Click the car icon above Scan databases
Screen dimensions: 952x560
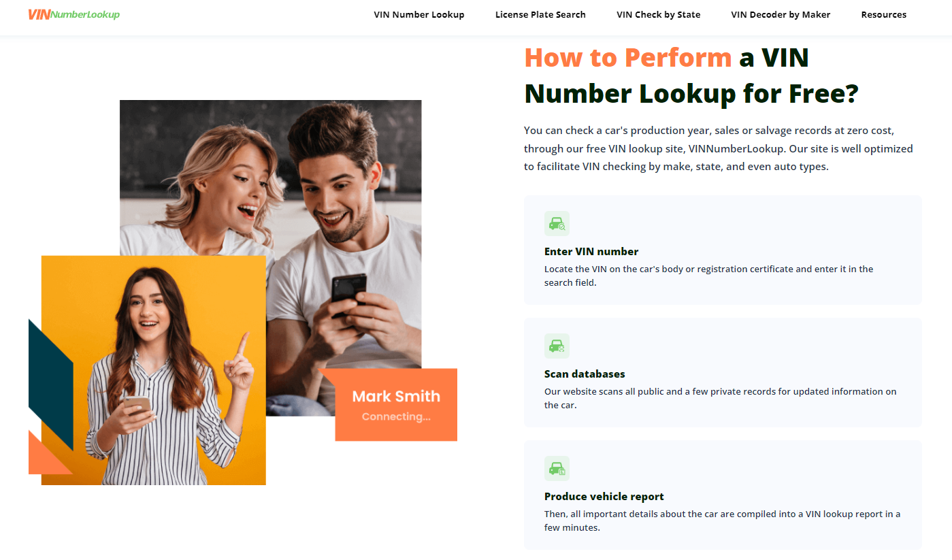point(557,346)
